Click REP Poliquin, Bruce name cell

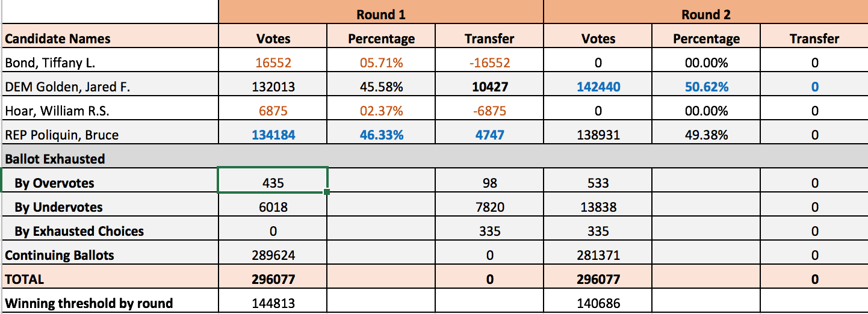click(x=110, y=134)
